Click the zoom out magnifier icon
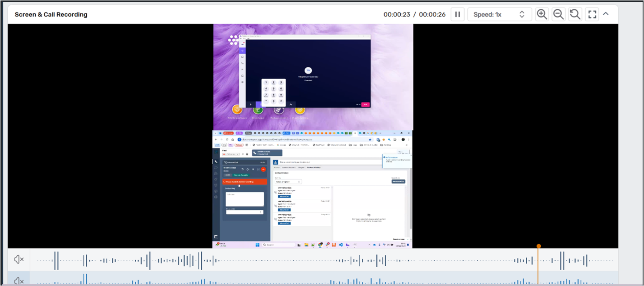 [558, 14]
